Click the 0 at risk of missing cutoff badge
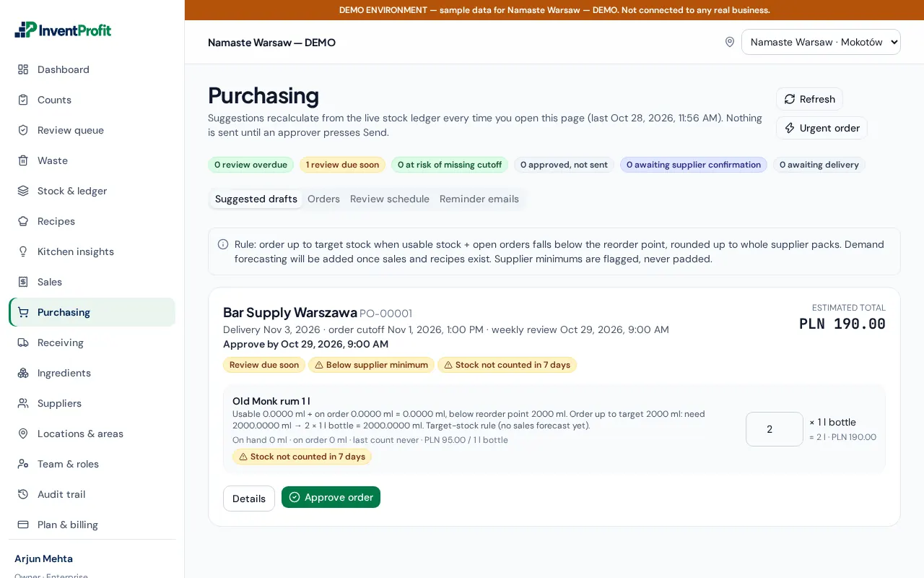The width and height of the screenshot is (924, 578). pos(449,165)
